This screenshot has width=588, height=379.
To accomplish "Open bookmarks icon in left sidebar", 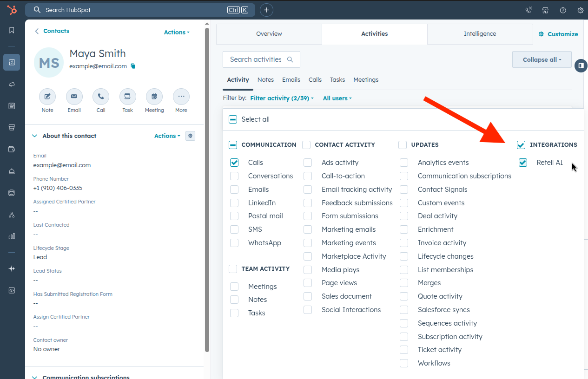I will coord(12,31).
